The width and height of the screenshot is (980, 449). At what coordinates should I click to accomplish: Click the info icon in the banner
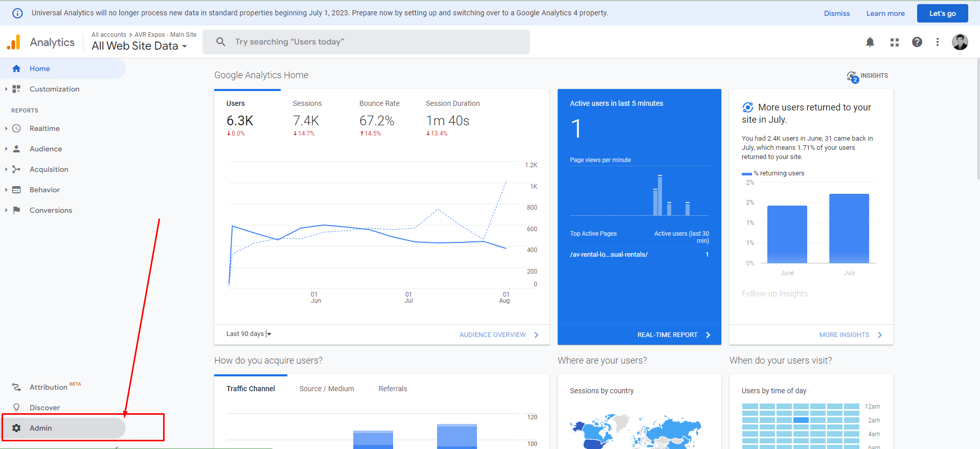(17, 13)
